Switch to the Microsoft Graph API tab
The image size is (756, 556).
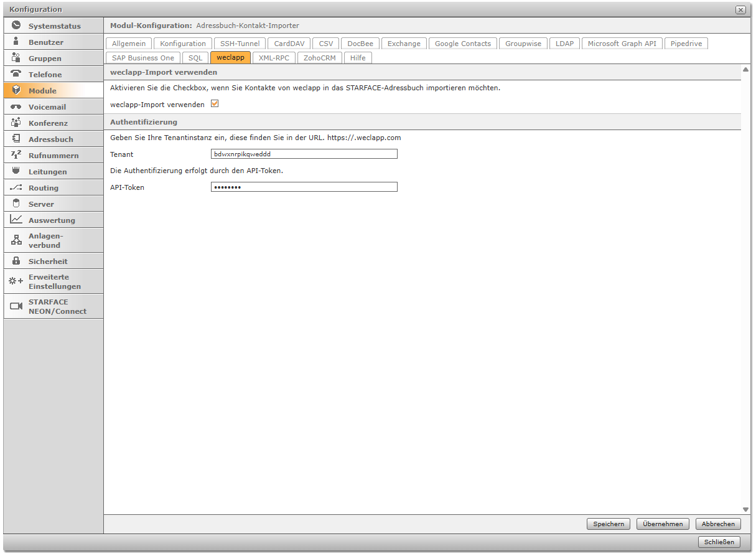click(622, 44)
